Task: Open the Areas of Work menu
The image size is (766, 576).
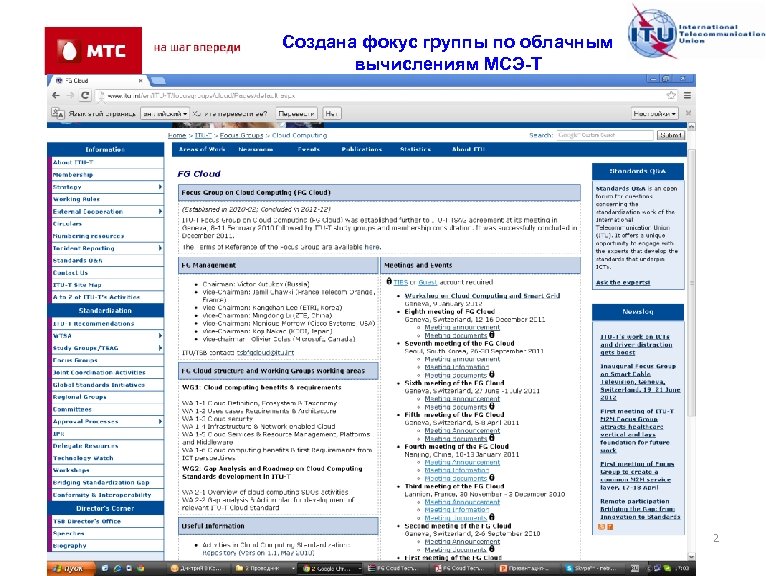Action: [202, 149]
